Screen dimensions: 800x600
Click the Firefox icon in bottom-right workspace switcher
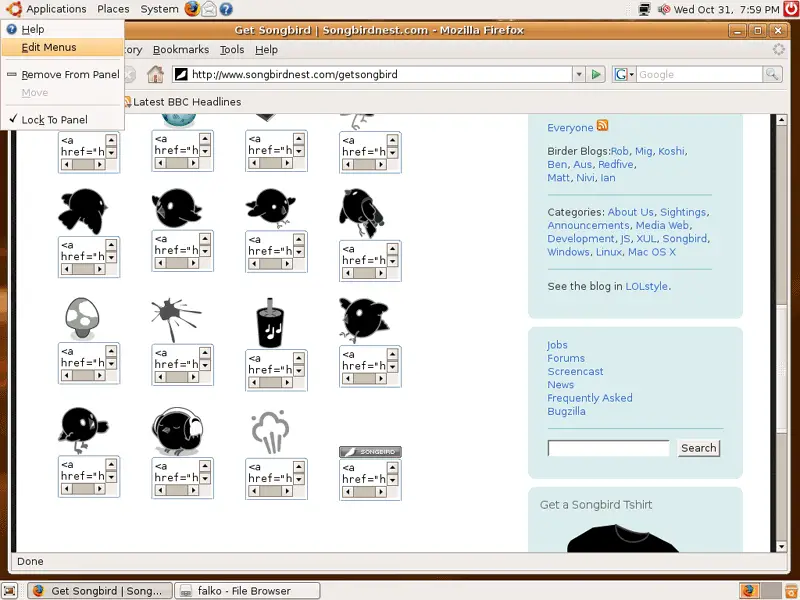[749, 590]
